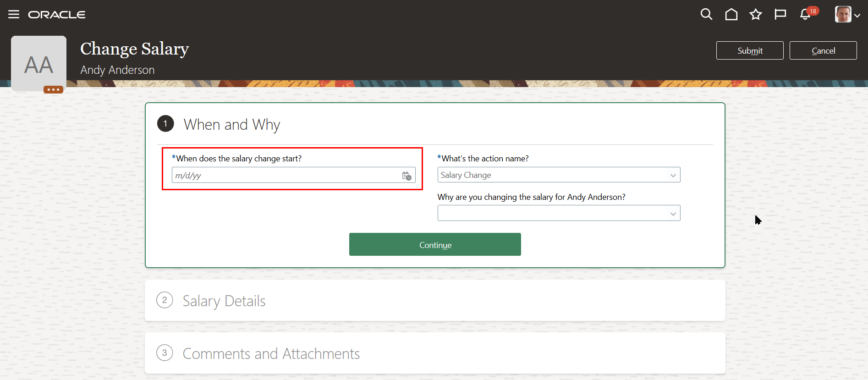Click the Cancel button
The height and width of the screenshot is (380, 868).
coord(823,50)
